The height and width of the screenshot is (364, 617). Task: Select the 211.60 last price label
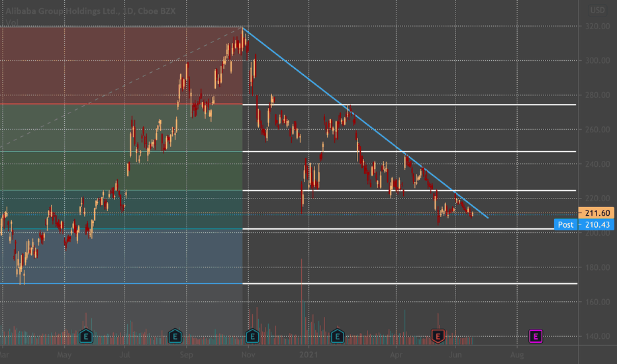coord(596,213)
